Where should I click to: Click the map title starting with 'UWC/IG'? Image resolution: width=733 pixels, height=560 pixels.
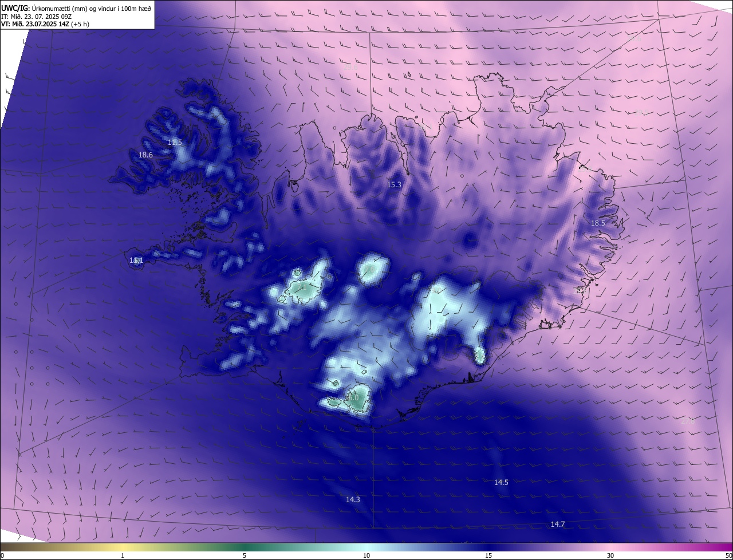[x=76, y=9]
